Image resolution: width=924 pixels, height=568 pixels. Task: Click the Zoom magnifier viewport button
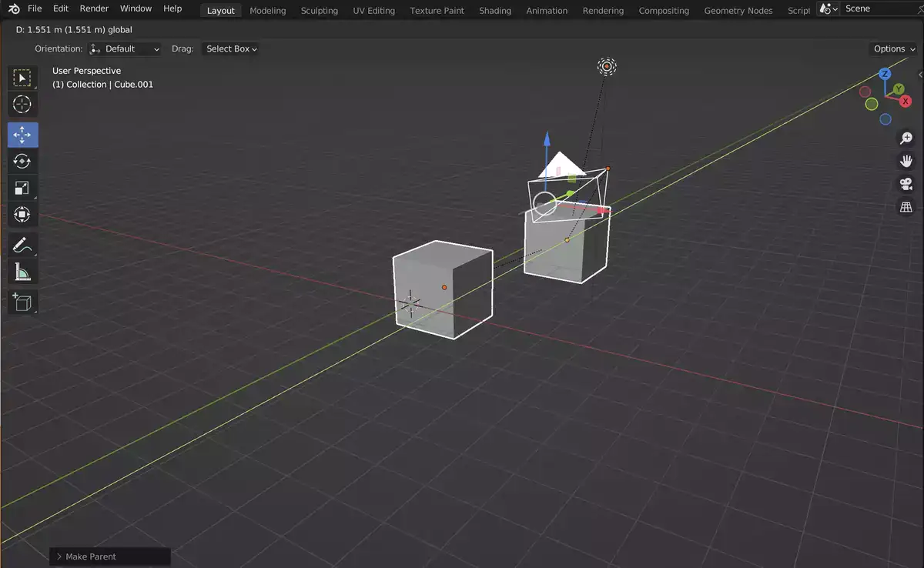tap(906, 138)
